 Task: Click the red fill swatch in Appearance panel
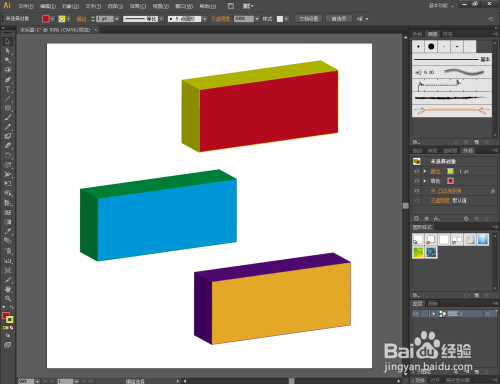coord(450,181)
